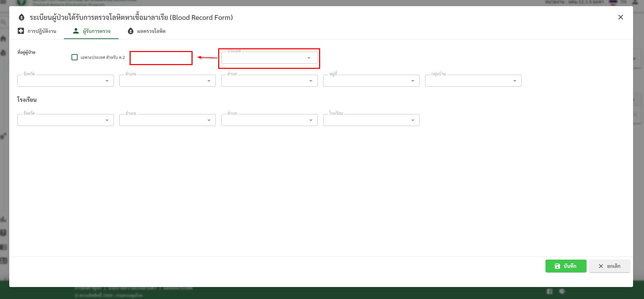This screenshot has height=299, width=644.
Task: Click the user account icon at top right
Action: tap(635, 2)
